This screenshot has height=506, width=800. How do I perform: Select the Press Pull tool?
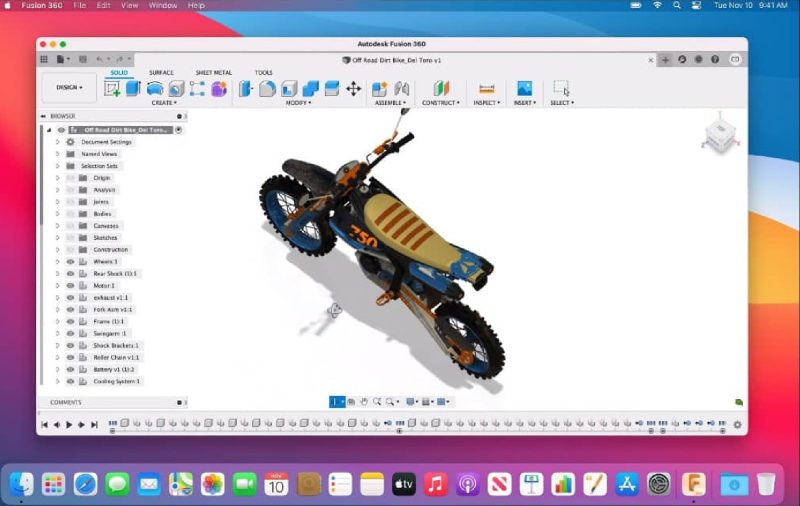click(246, 89)
